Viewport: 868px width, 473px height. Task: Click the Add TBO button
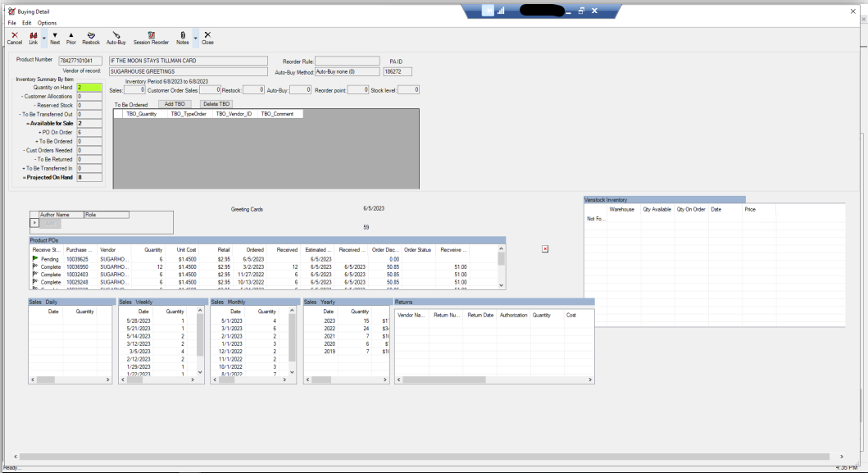point(175,104)
